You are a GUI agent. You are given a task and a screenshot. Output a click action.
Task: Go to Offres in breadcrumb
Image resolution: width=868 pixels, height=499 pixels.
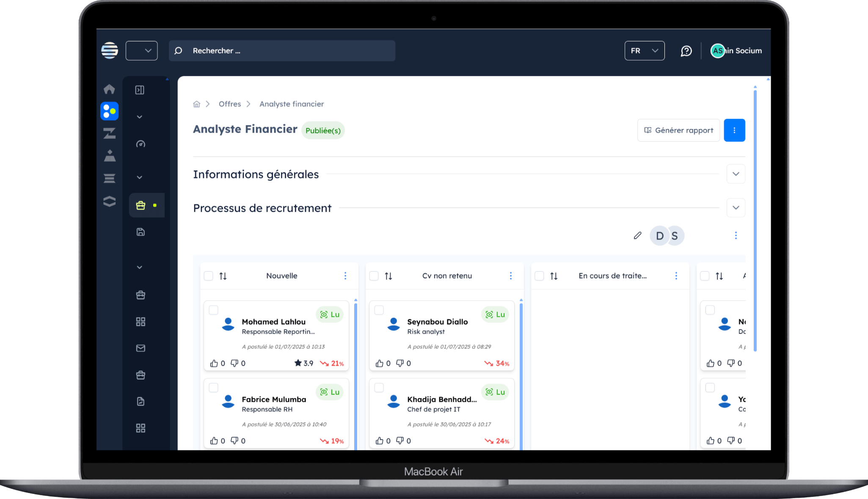point(230,104)
